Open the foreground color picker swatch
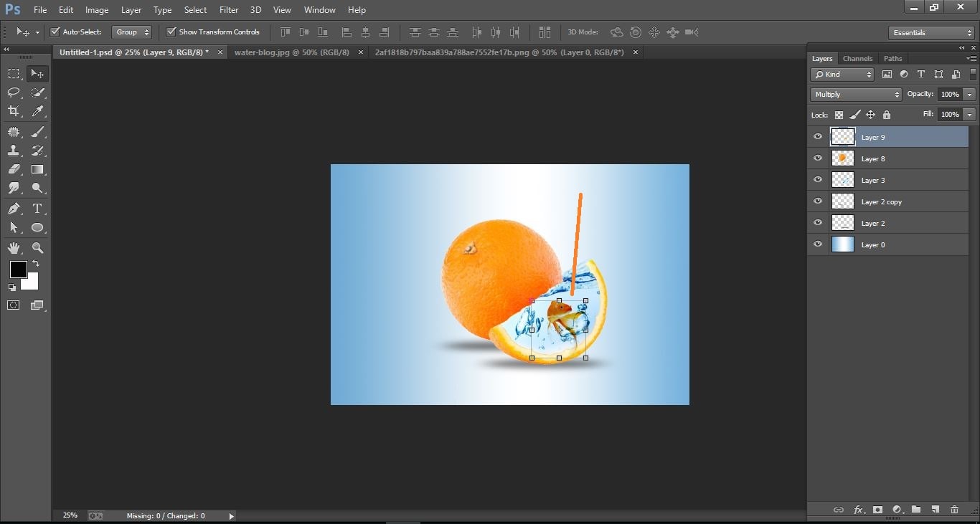The width and height of the screenshot is (980, 524). 18,270
